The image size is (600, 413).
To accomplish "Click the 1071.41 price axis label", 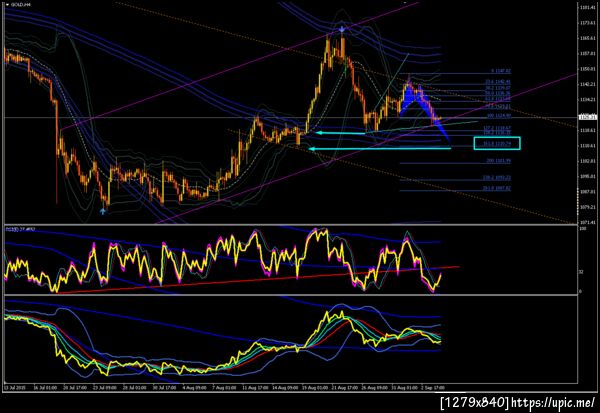I will [x=587, y=222].
